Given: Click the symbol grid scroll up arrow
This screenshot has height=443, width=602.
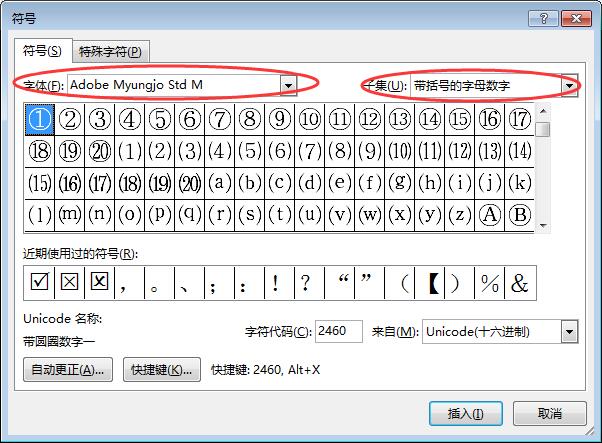Looking at the screenshot, I should tap(543, 111).
